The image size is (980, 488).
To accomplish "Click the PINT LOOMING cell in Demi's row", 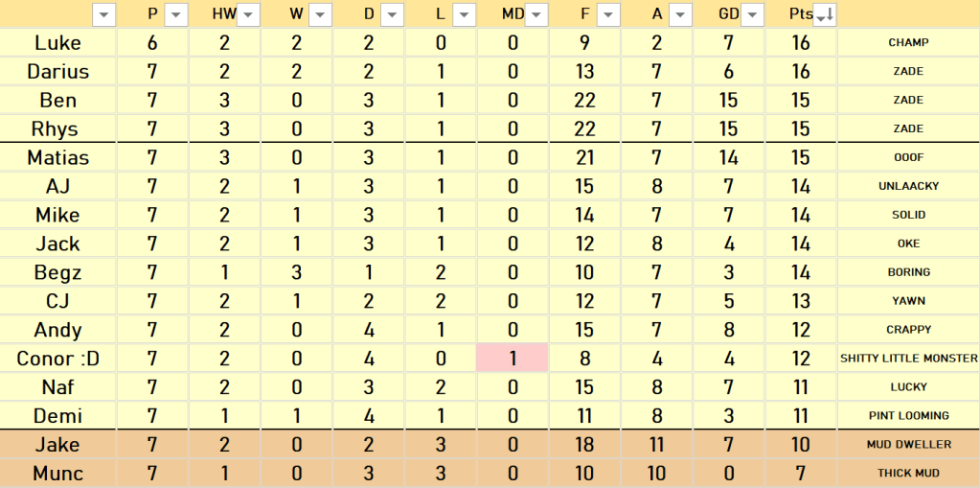I will (908, 416).
